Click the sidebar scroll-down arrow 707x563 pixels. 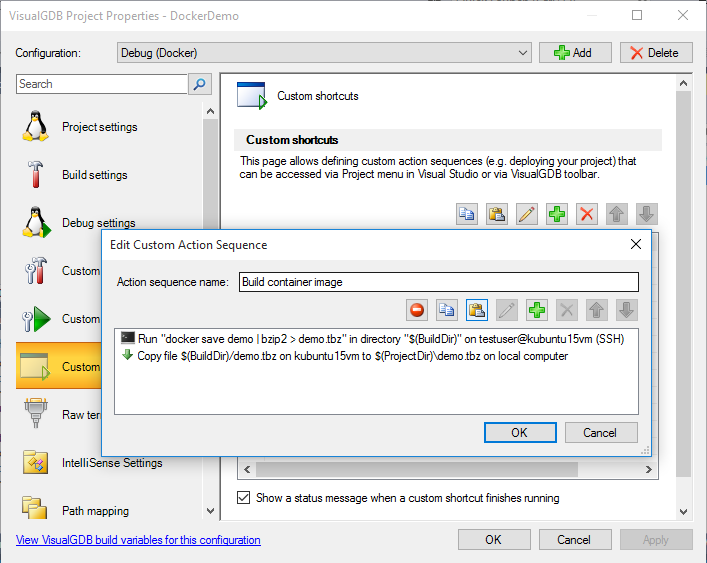[210, 511]
